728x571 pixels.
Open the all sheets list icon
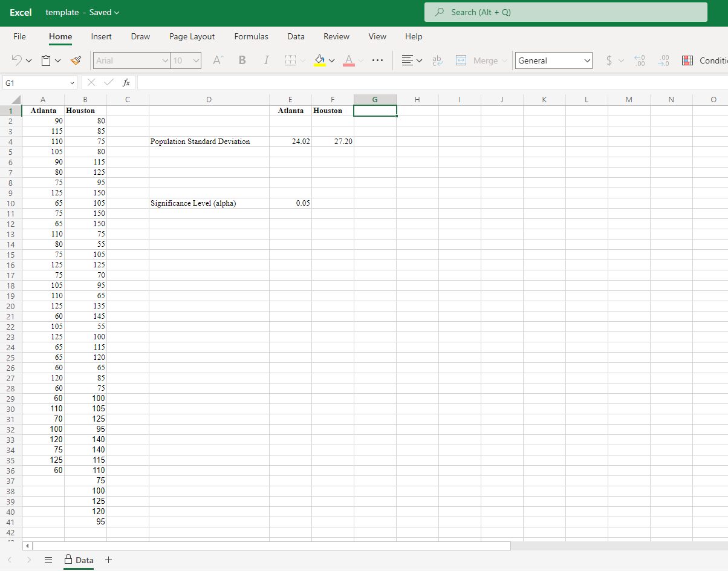coord(48,560)
